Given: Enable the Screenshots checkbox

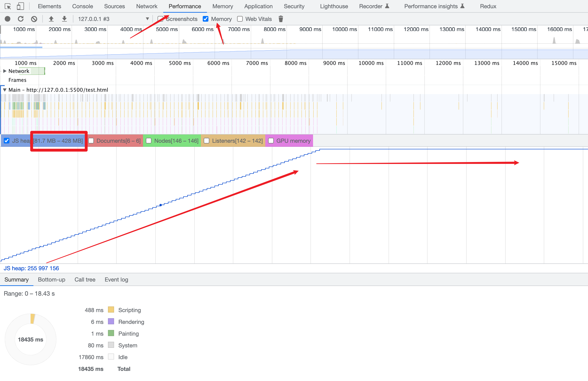Looking at the screenshot, I should coord(160,19).
